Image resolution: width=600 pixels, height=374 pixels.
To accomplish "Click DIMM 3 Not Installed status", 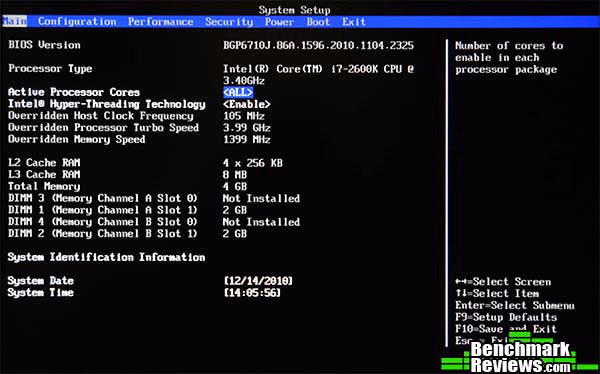I will [261, 199].
